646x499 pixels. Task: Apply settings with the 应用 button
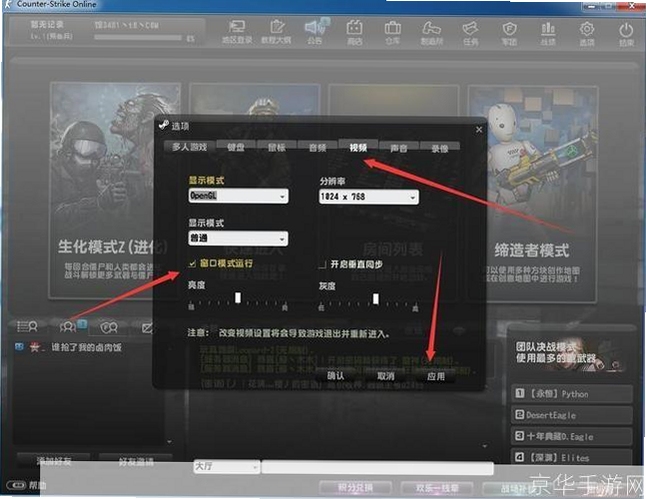point(435,376)
